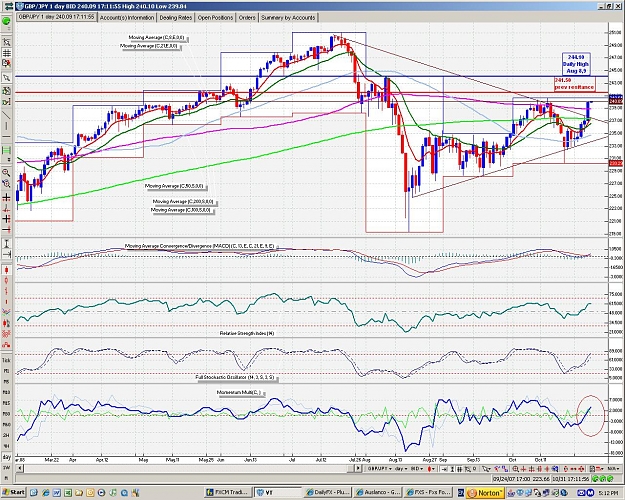The height and width of the screenshot is (500, 625).
Task: Click the arrow-to-bar shift tool in left toolbar
Action: (6, 254)
